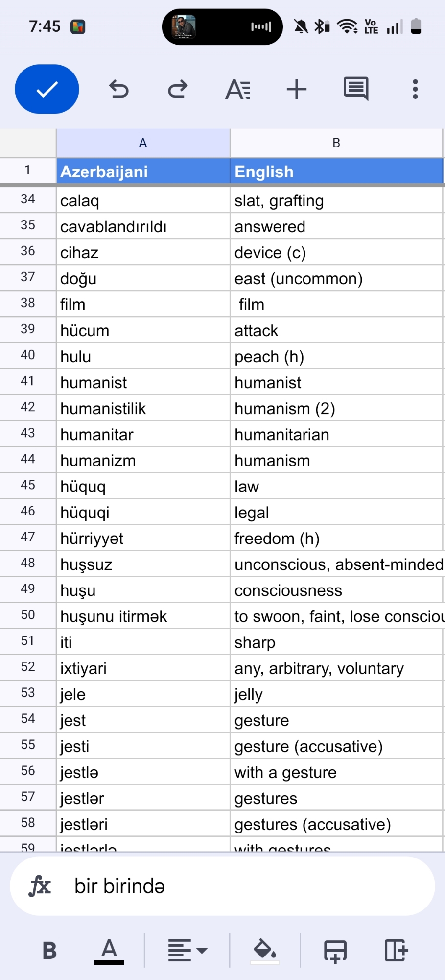The image size is (445, 980).
Task: Open the three-dot more options menu
Action: click(415, 89)
